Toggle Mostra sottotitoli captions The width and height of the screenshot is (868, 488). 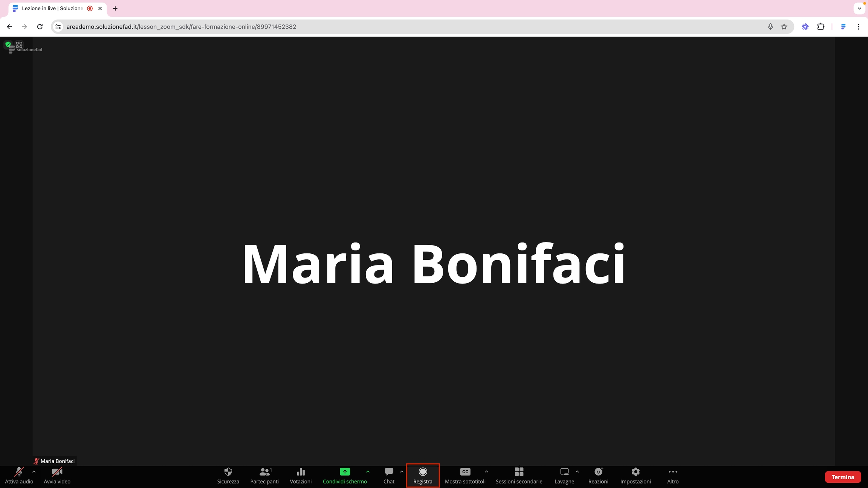click(x=465, y=476)
